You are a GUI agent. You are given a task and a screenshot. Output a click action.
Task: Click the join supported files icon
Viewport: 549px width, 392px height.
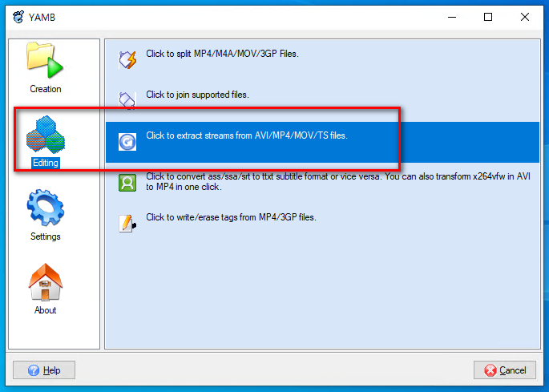point(127,100)
